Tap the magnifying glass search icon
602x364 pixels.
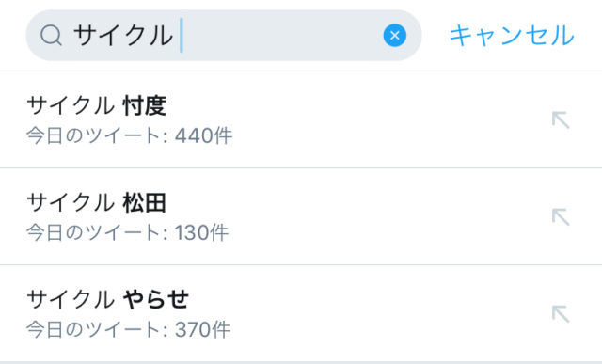click(x=51, y=36)
